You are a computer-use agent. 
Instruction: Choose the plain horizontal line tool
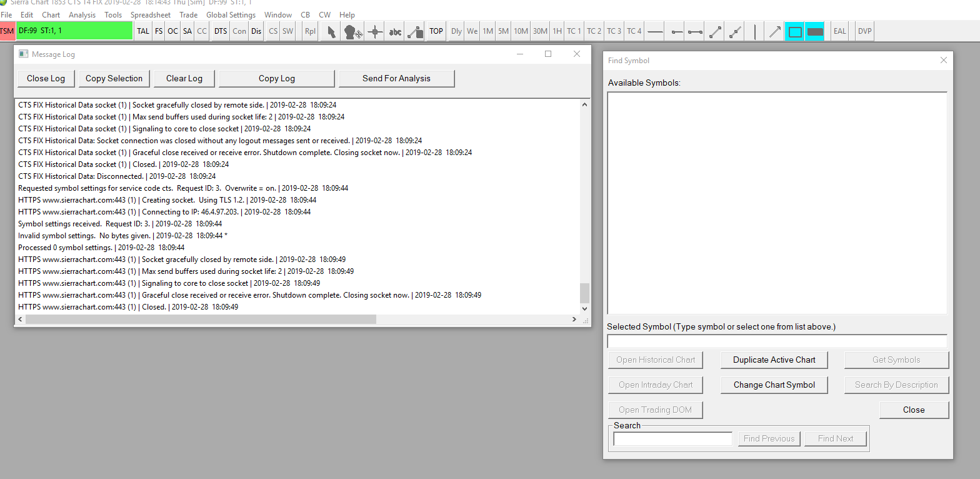[655, 31]
